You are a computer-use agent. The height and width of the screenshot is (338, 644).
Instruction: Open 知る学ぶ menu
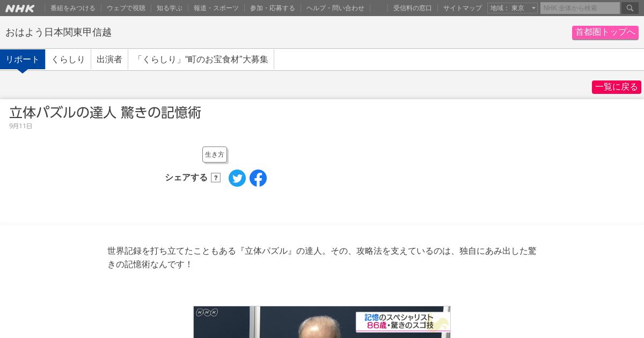pyautogui.click(x=170, y=8)
